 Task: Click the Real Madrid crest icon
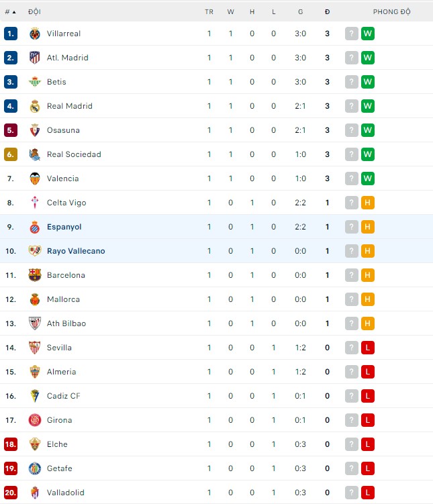(x=35, y=106)
